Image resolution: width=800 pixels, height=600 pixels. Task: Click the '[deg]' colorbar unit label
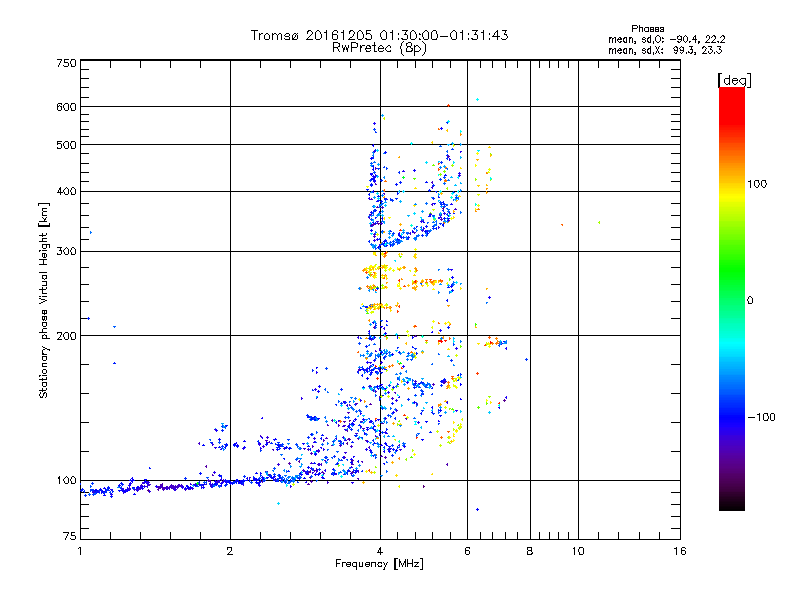pos(734,81)
